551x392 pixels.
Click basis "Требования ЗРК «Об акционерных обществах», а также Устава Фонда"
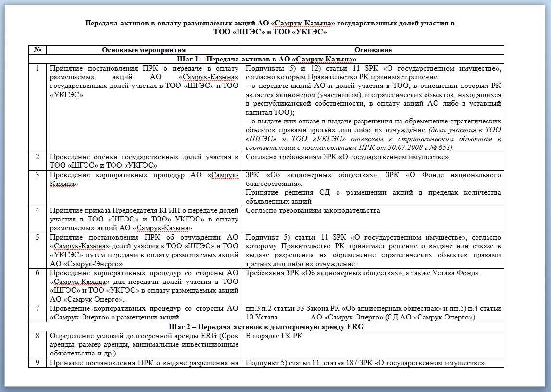373,286
